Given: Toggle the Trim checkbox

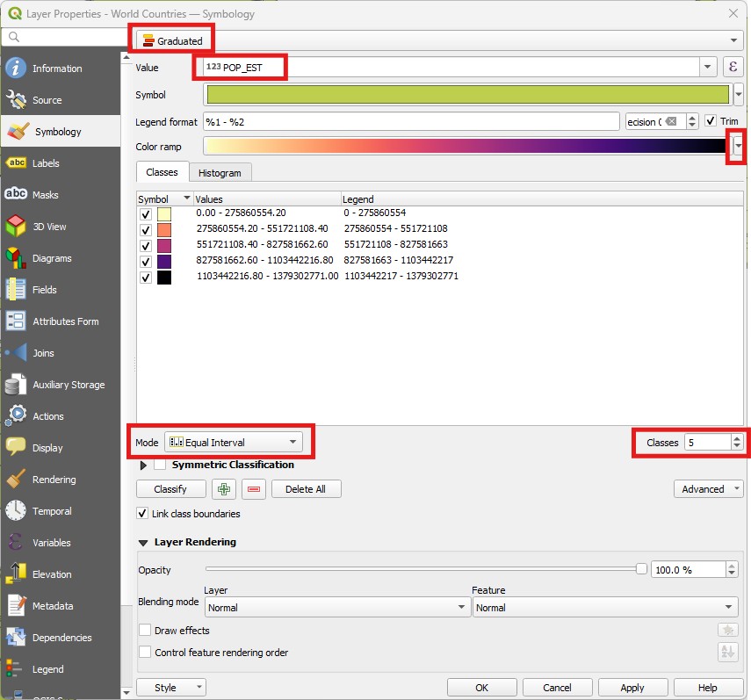Looking at the screenshot, I should [711, 121].
